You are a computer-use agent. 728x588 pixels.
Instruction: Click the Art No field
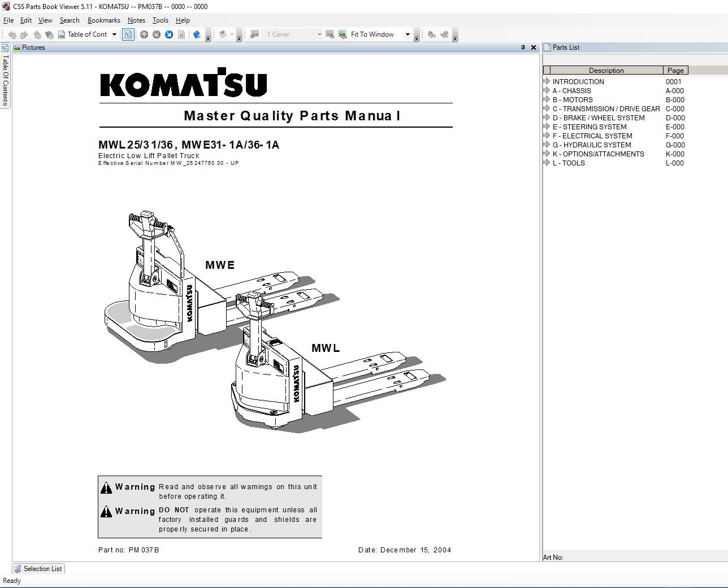pos(635,557)
